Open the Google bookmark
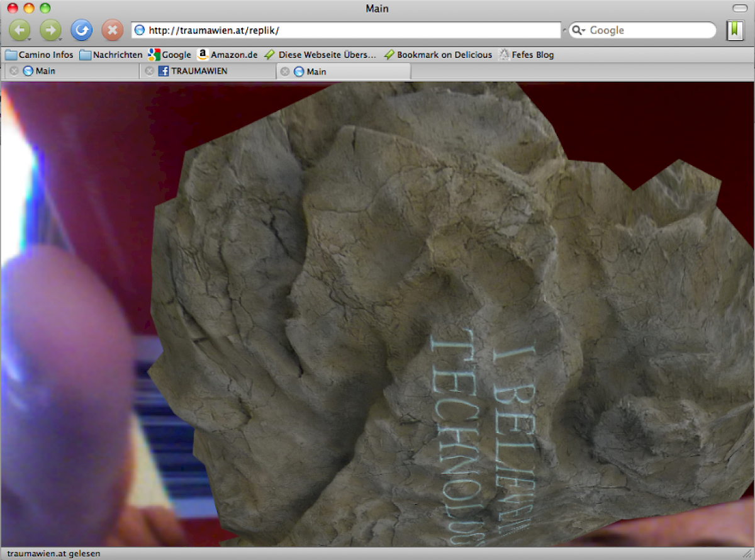 point(170,55)
